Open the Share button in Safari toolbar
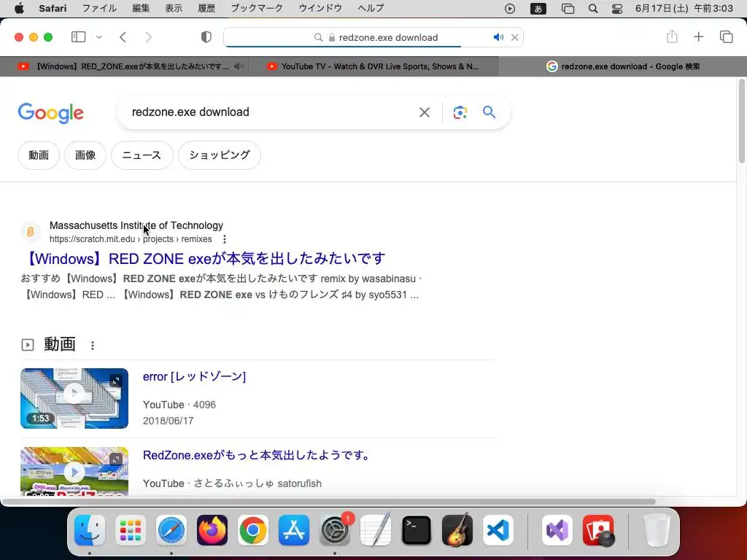Screen dimensions: 747x560 (672, 36)
